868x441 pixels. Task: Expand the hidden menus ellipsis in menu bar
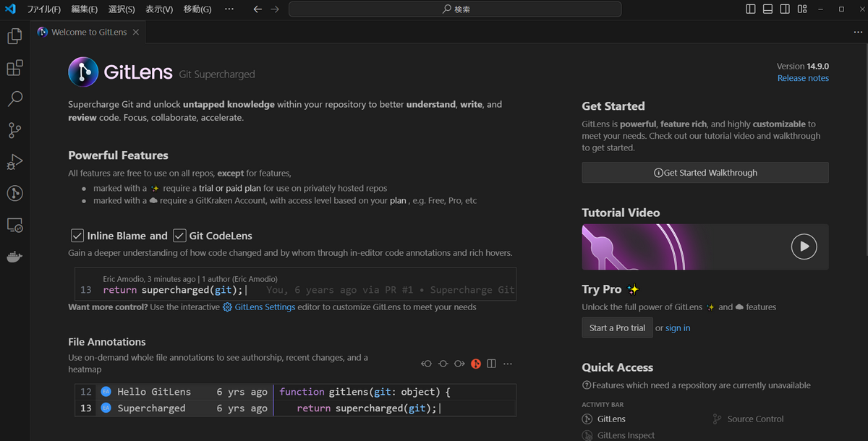tap(229, 9)
